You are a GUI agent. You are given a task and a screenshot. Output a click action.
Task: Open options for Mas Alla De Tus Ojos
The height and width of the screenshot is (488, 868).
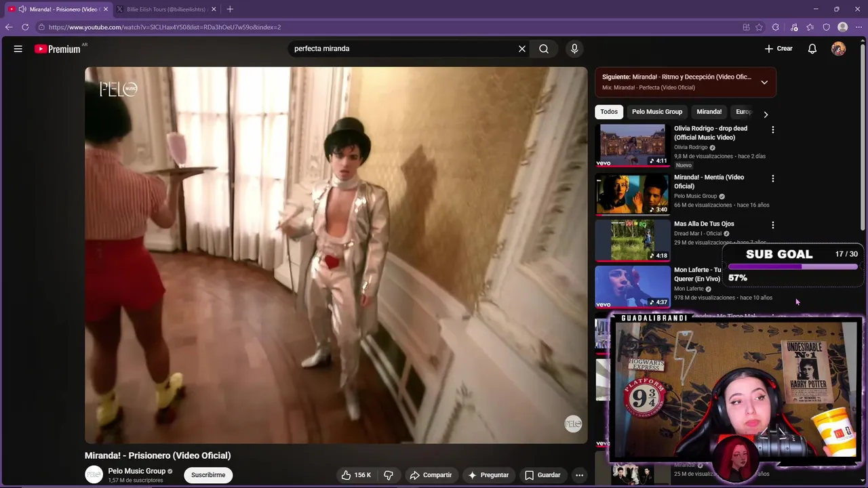(x=772, y=225)
